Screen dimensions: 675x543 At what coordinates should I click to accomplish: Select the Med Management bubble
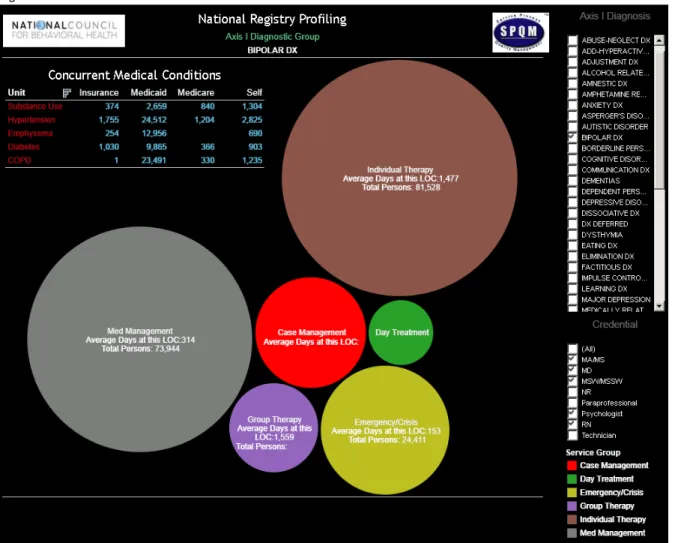(139, 339)
